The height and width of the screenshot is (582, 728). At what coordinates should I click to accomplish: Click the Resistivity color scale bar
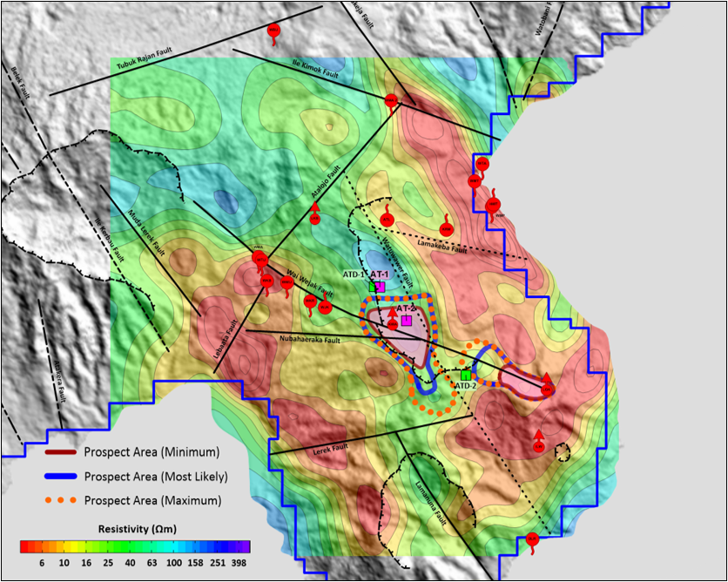tap(135, 546)
